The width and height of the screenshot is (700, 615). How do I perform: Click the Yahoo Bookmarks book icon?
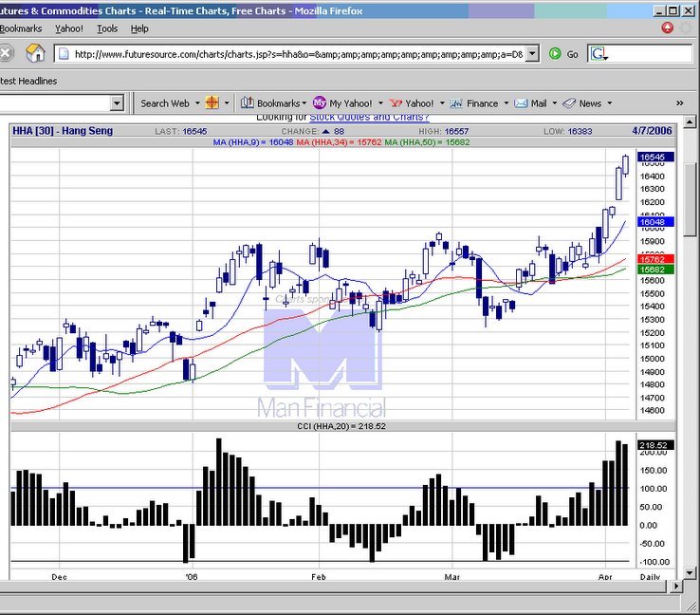(x=248, y=103)
